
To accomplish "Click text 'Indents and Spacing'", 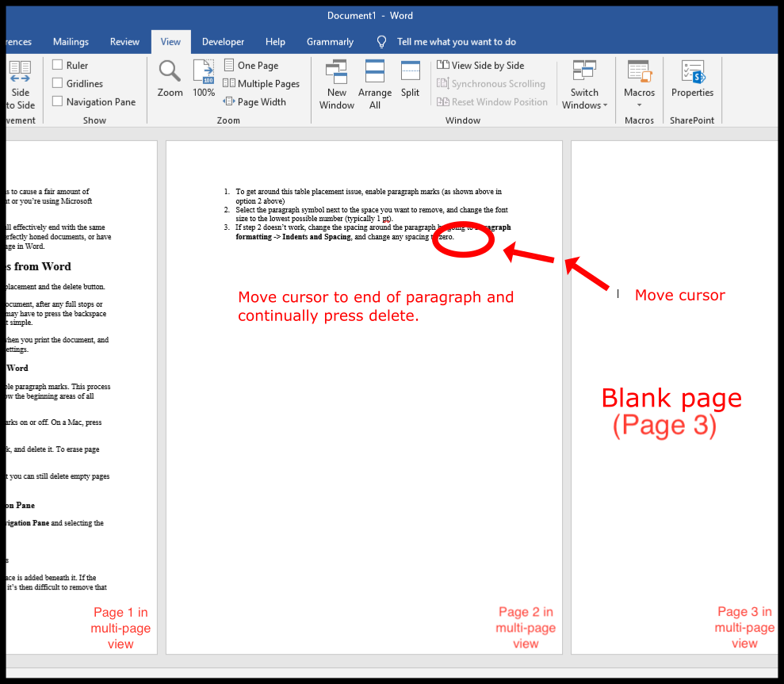I will pyautogui.click(x=316, y=237).
